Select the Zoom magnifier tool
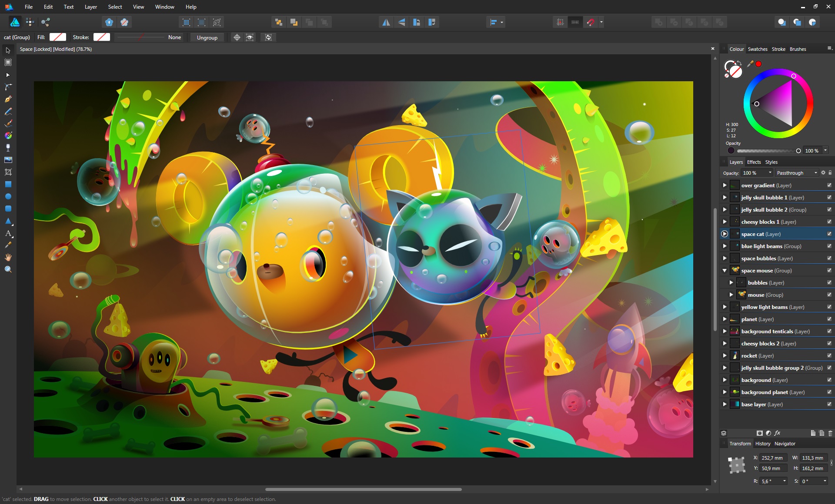835x504 pixels. coord(8,269)
